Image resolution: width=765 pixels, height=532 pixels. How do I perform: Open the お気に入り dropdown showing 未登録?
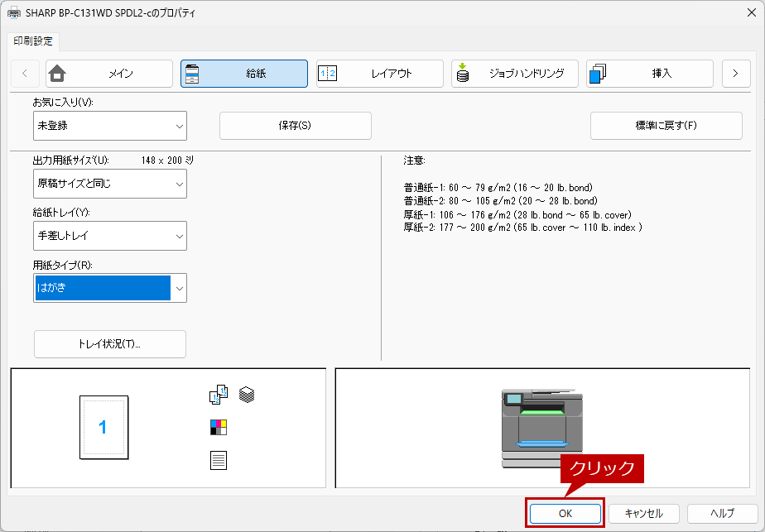click(109, 126)
